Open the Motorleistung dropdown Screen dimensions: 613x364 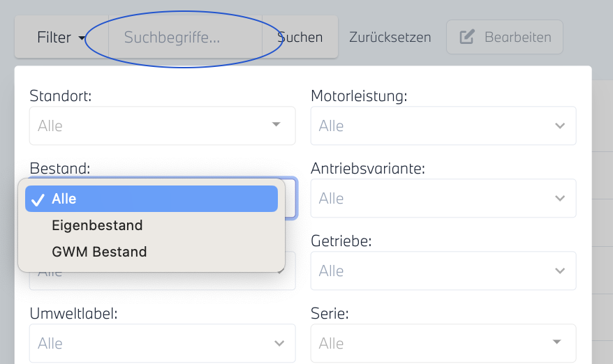tap(443, 126)
